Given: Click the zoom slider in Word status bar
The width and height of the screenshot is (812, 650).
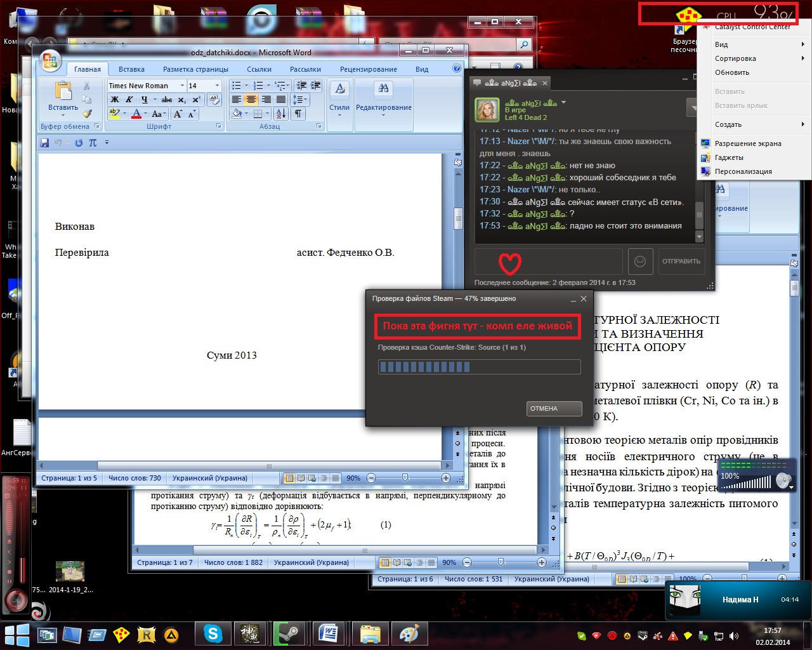Looking at the screenshot, I should click(405, 478).
